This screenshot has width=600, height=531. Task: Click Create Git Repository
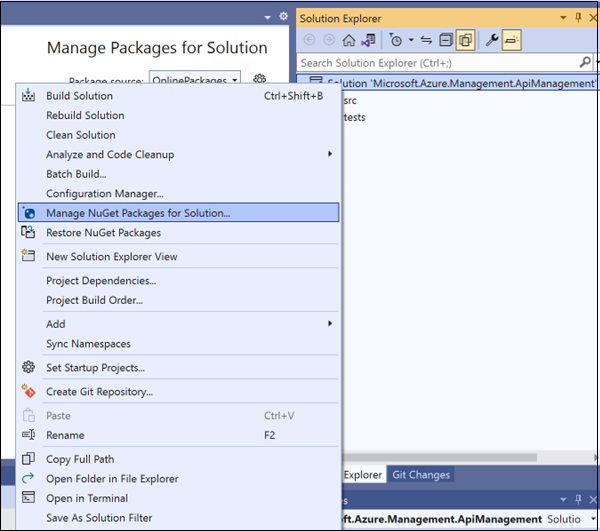[x=178, y=392]
